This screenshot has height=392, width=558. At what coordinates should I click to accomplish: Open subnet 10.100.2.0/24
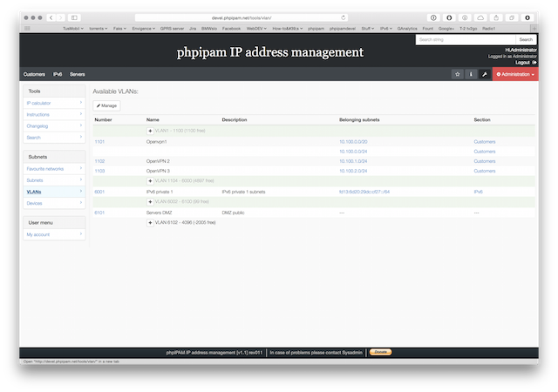tap(353, 171)
